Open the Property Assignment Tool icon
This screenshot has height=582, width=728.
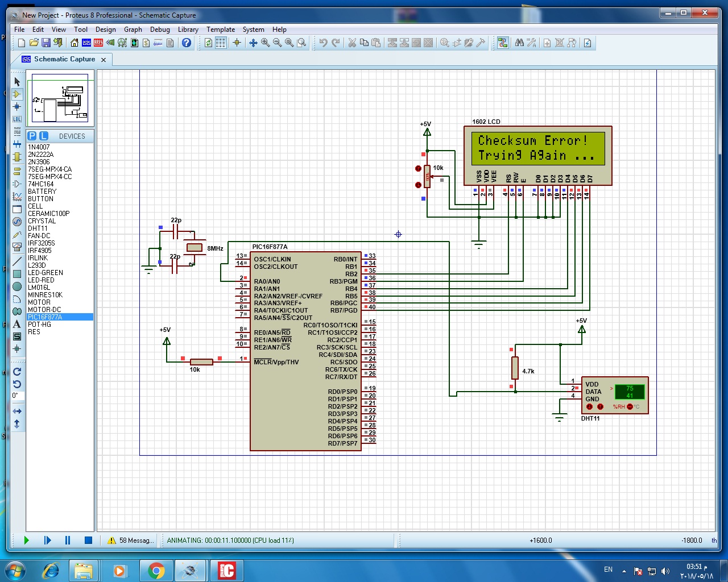[x=531, y=43]
